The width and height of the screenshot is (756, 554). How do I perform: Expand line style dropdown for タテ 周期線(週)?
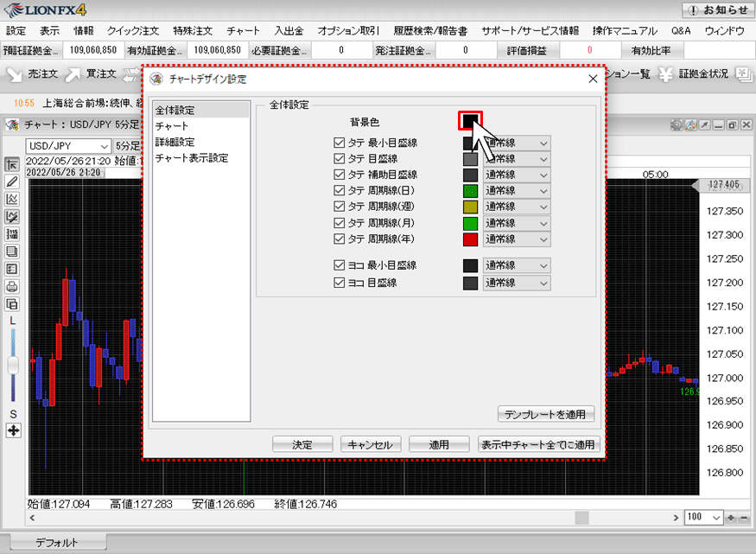[517, 207]
